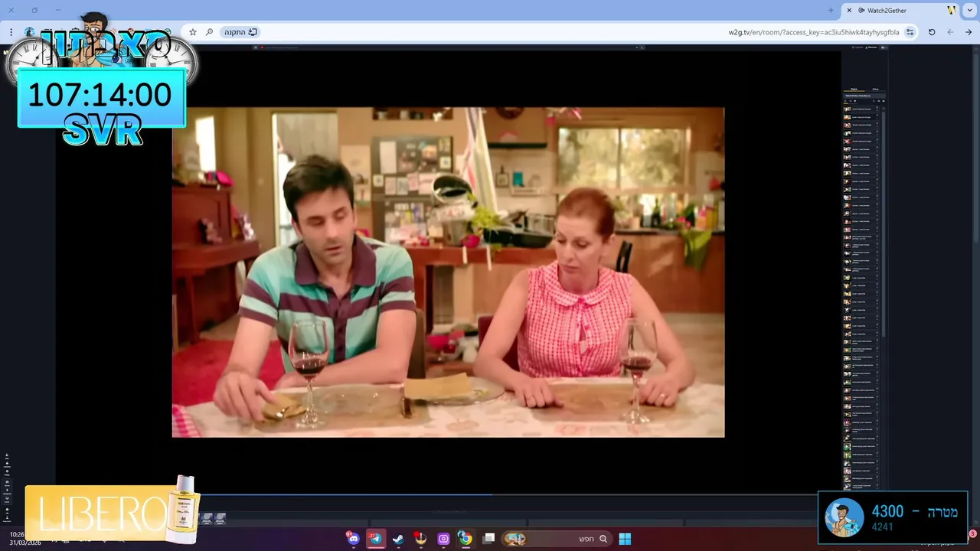
Task: Switch to the History tab in the sidebar
Action: (875, 90)
